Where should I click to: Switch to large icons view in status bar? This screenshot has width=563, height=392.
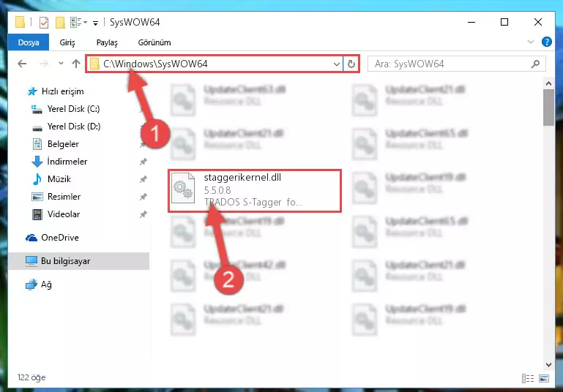(x=544, y=378)
